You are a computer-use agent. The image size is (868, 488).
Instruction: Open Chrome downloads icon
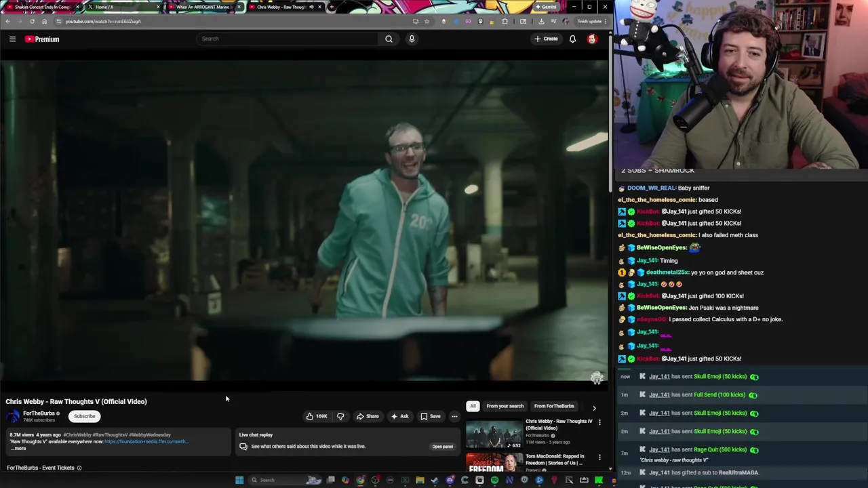[x=541, y=21]
